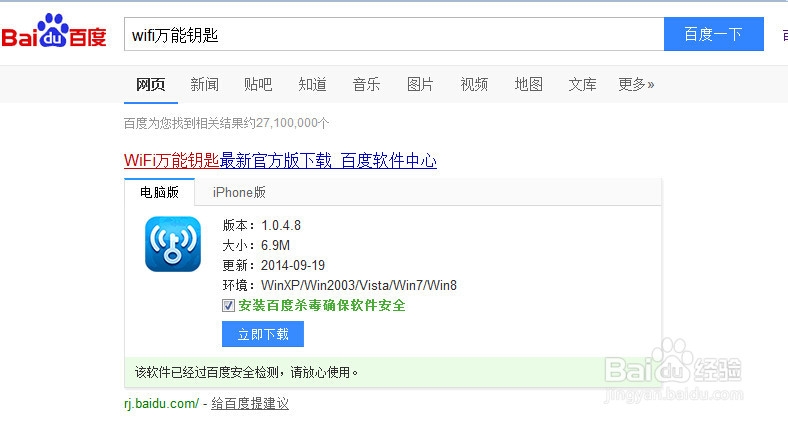788x422 pixels.
Task: Click the update date 2014-09-19
Action: click(x=293, y=265)
